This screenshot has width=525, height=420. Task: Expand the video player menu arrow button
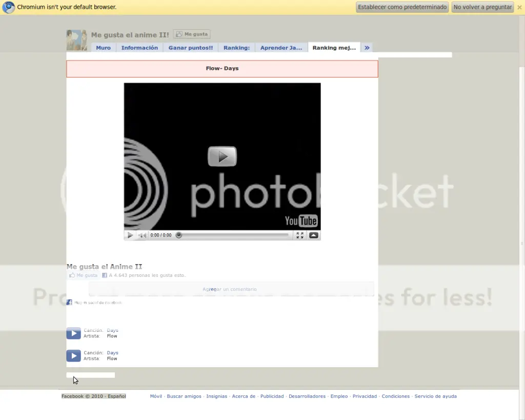pyautogui.click(x=314, y=235)
